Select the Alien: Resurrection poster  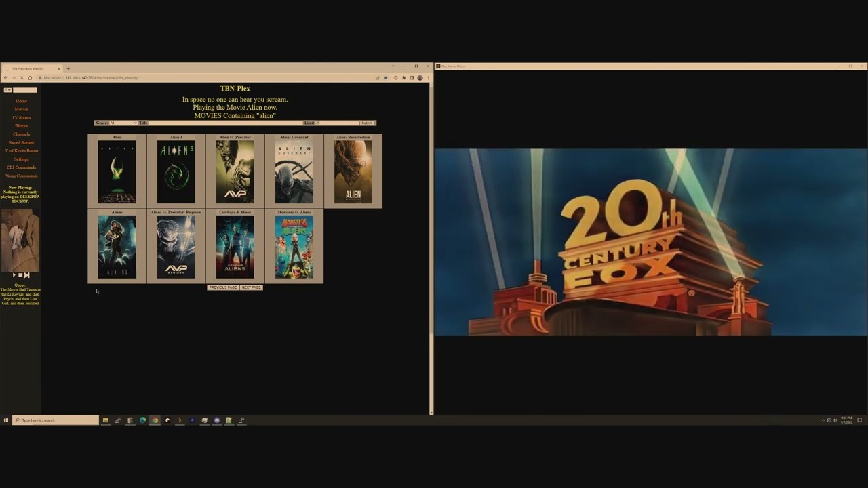tap(353, 172)
